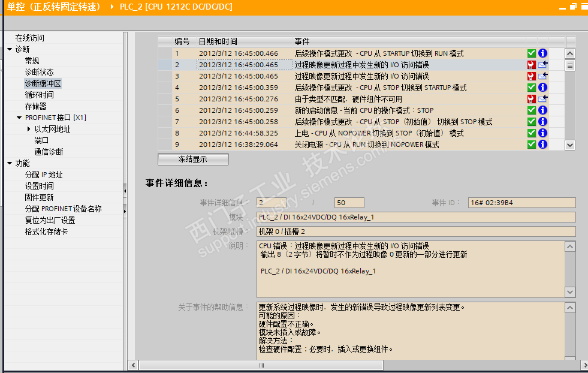Click the 编号 column header

click(183, 41)
